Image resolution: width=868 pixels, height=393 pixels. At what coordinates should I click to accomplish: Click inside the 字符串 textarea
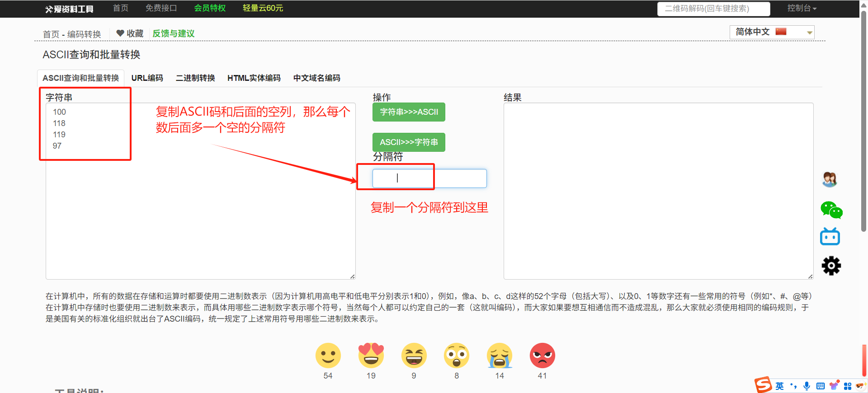[200, 191]
